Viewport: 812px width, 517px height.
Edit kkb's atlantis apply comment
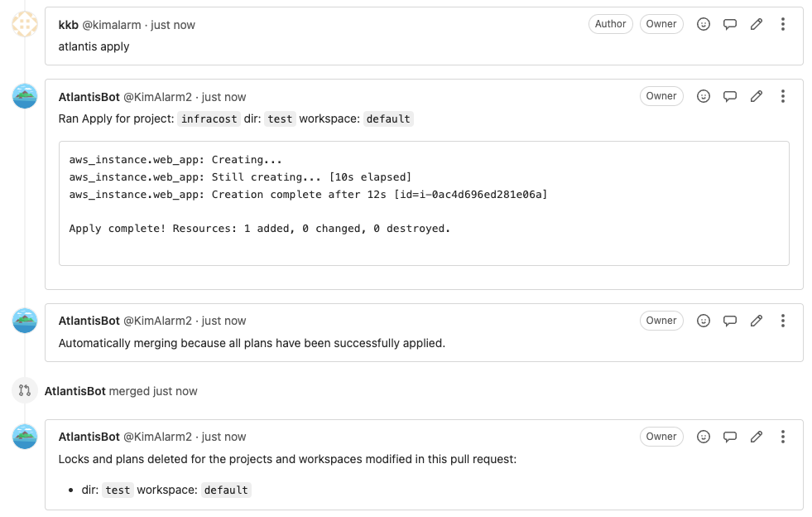756,24
